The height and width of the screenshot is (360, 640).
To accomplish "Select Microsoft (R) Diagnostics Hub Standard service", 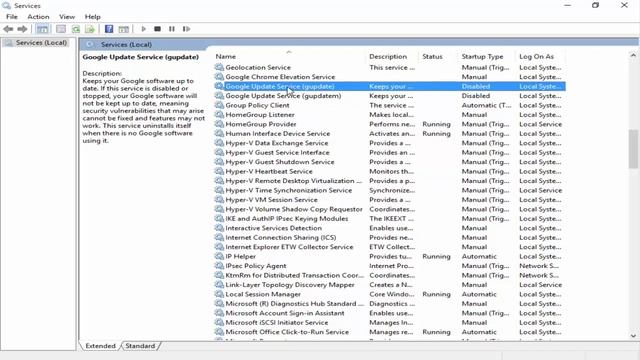I will (x=389, y=304).
